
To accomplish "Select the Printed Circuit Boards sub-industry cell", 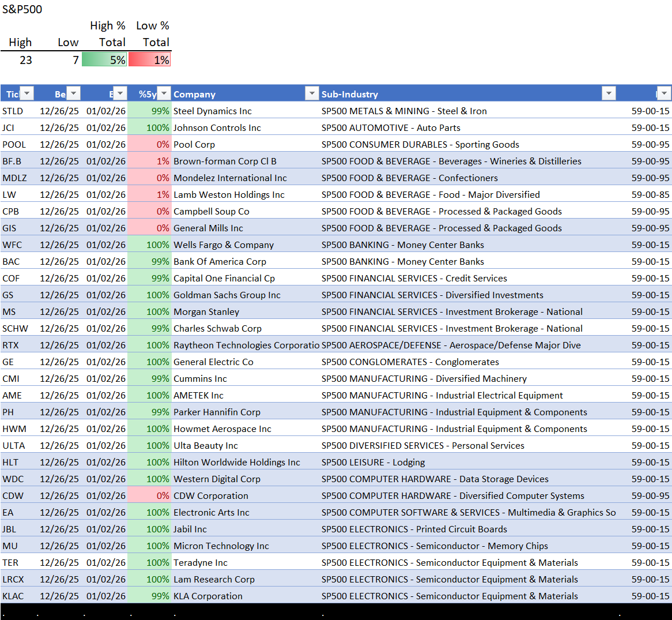I will (x=468, y=529).
